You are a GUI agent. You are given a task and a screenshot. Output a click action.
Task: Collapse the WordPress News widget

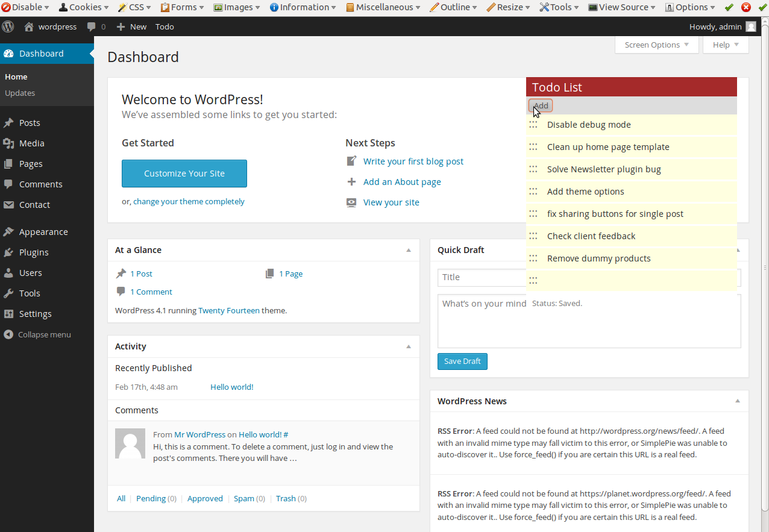point(738,401)
